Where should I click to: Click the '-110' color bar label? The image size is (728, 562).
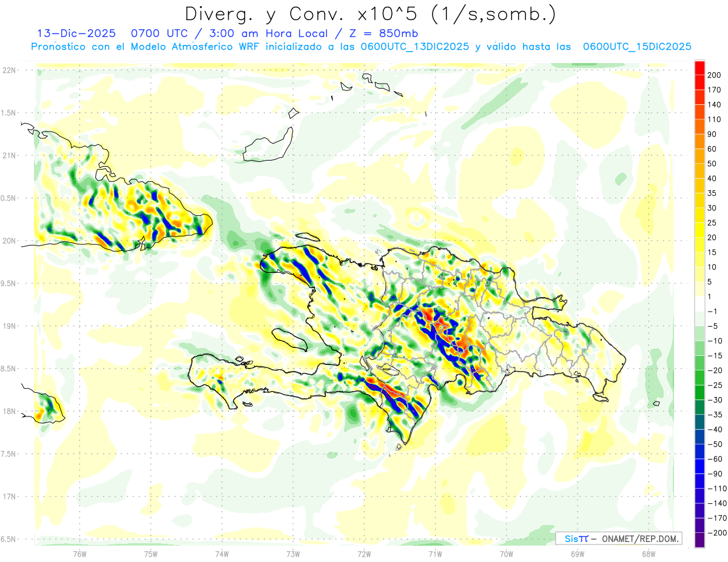click(718, 489)
